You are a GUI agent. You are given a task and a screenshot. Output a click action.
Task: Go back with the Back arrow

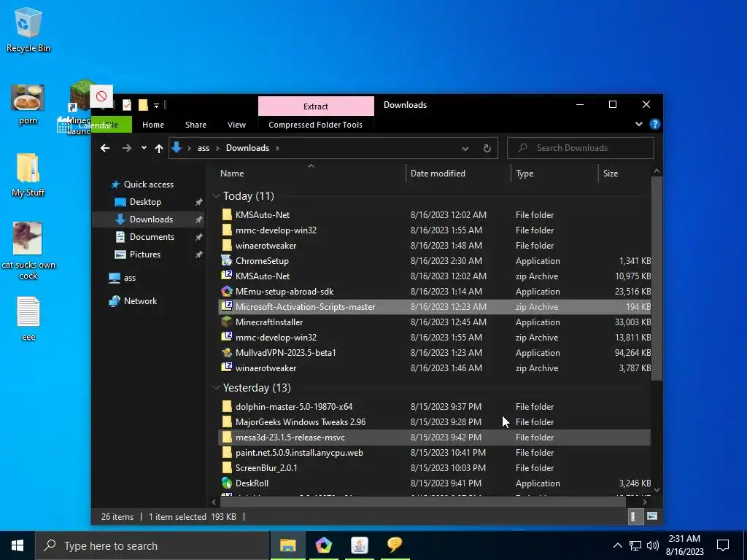click(105, 148)
